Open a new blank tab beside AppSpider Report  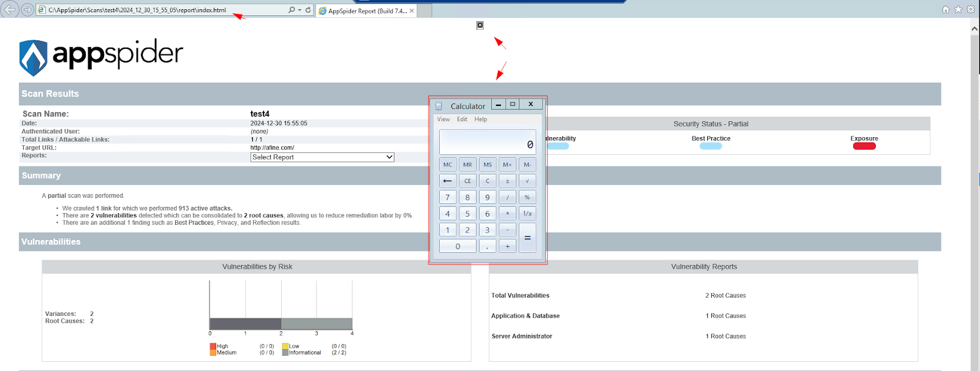click(425, 10)
